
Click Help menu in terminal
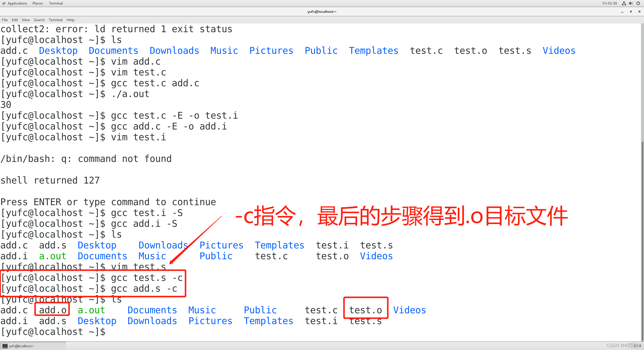coord(70,20)
